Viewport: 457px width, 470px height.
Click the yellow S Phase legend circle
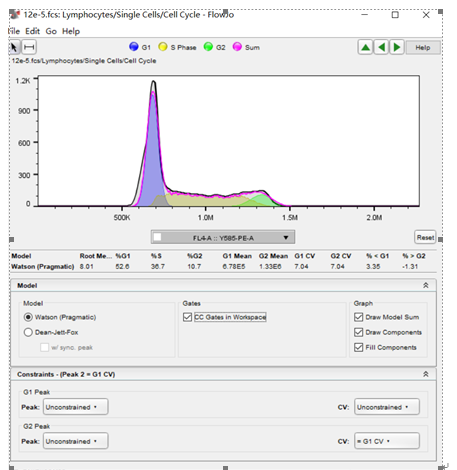tap(163, 47)
